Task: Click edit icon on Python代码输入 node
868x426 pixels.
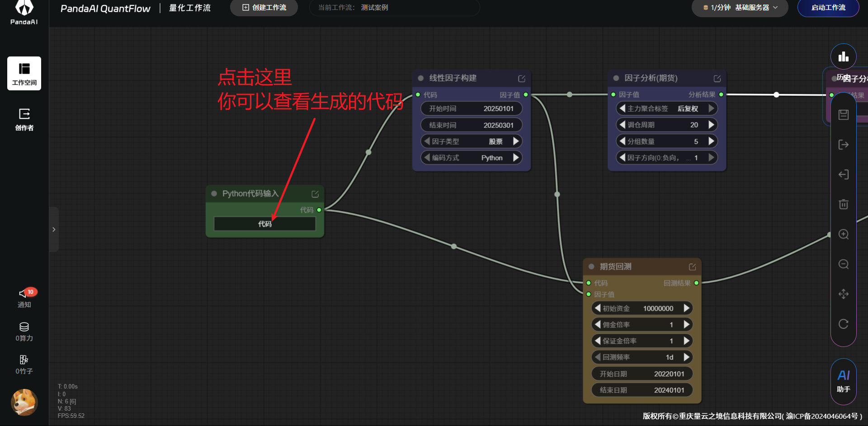Action: pyautogui.click(x=315, y=194)
